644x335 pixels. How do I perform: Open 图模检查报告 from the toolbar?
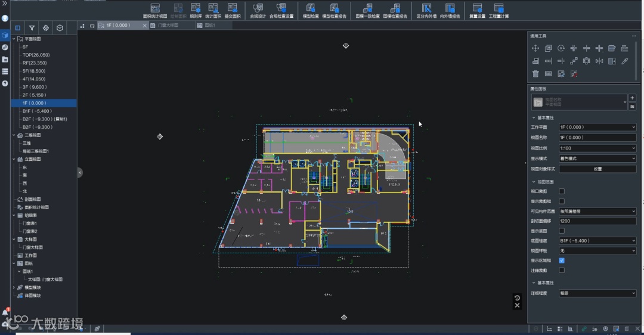395,11
